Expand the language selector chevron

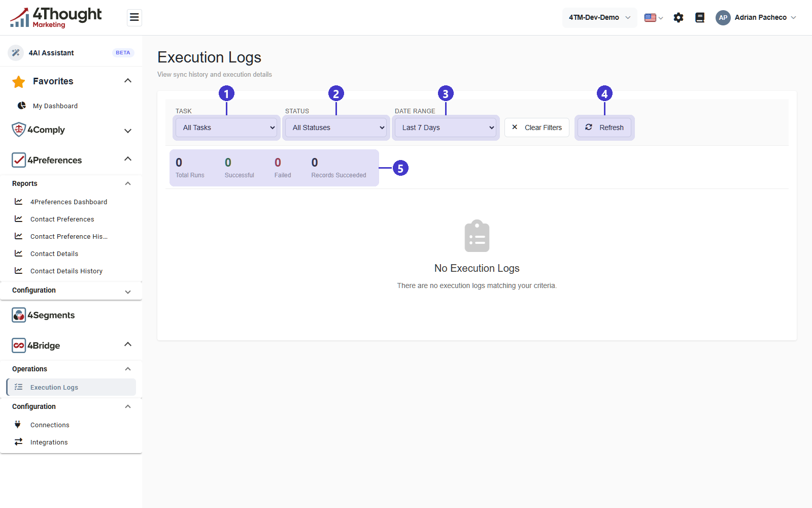point(661,18)
